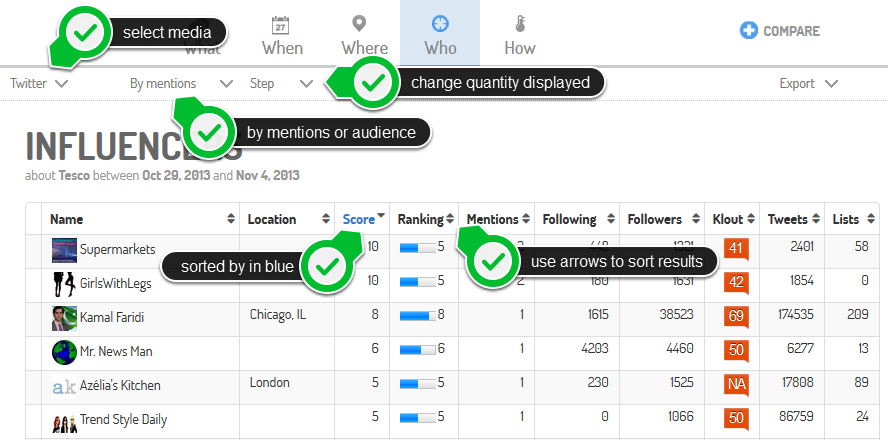888x440 pixels.
Task: Click the Supermarkets avatar thumbnail
Action: pos(64,250)
